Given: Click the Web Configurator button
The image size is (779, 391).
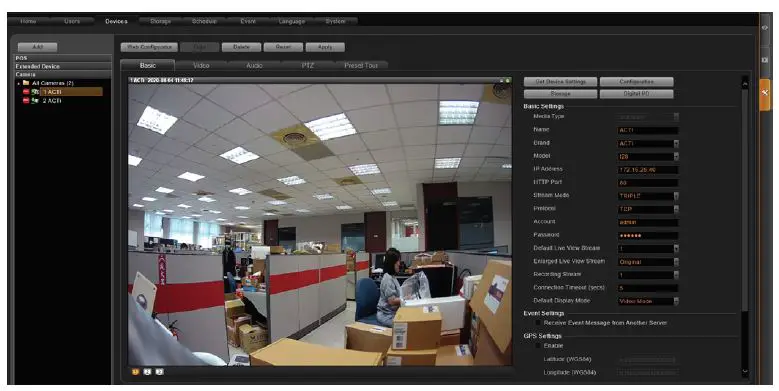Looking at the screenshot, I should tap(149, 47).
